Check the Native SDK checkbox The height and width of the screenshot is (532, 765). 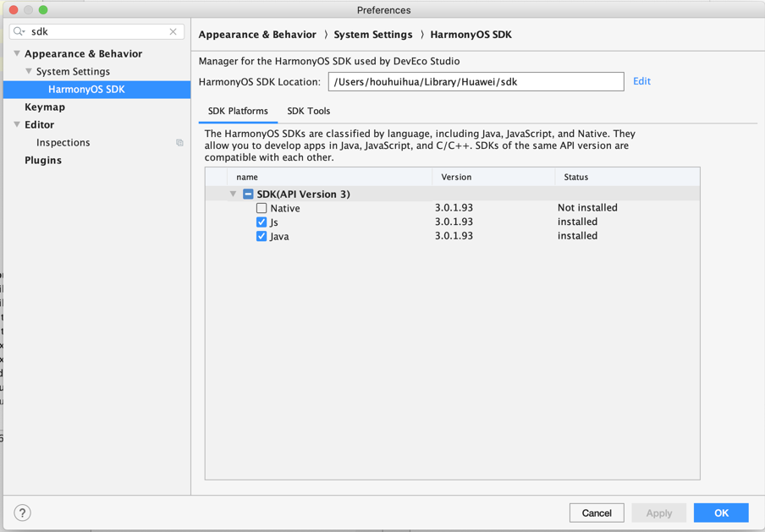point(261,208)
